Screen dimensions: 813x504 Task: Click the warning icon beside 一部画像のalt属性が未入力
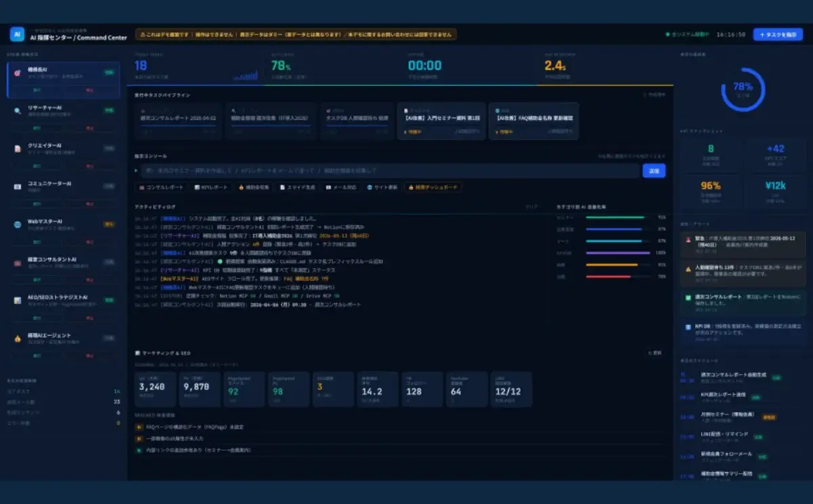(140, 438)
